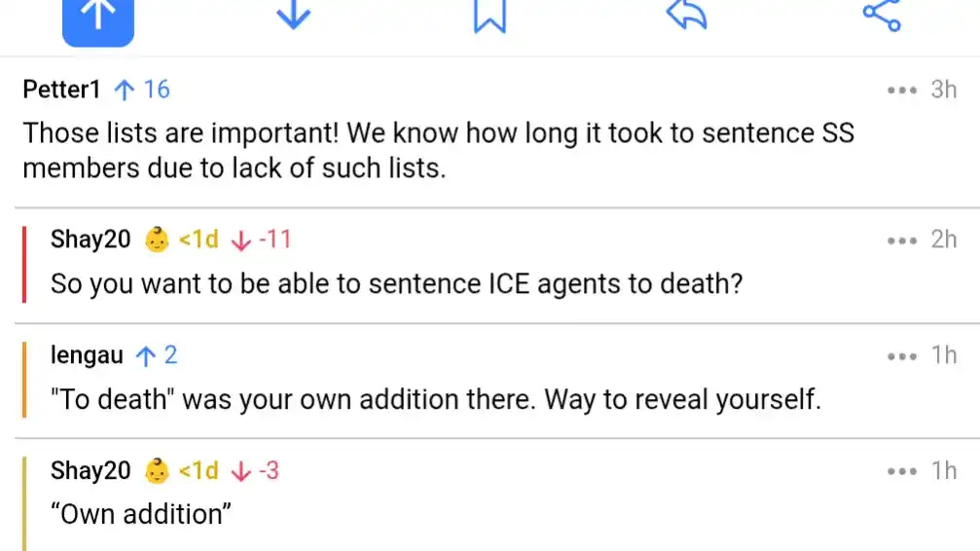Tap new-account baby icon on Shay20's first comment
Image resolution: width=980 pixels, height=551 pixels.
(x=156, y=239)
